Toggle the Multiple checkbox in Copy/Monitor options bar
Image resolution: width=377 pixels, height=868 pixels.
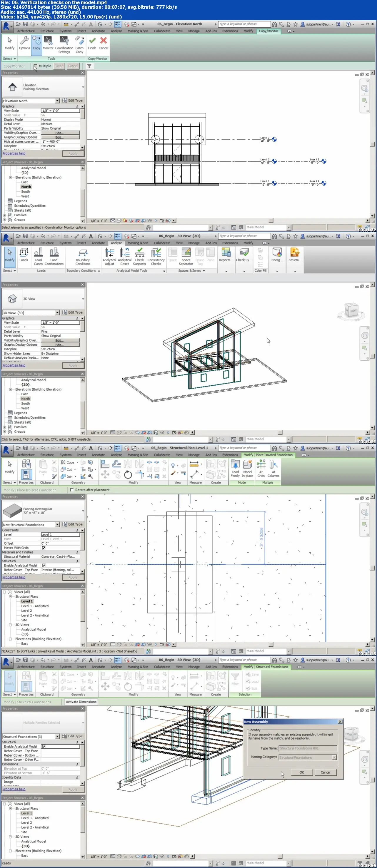click(x=36, y=66)
